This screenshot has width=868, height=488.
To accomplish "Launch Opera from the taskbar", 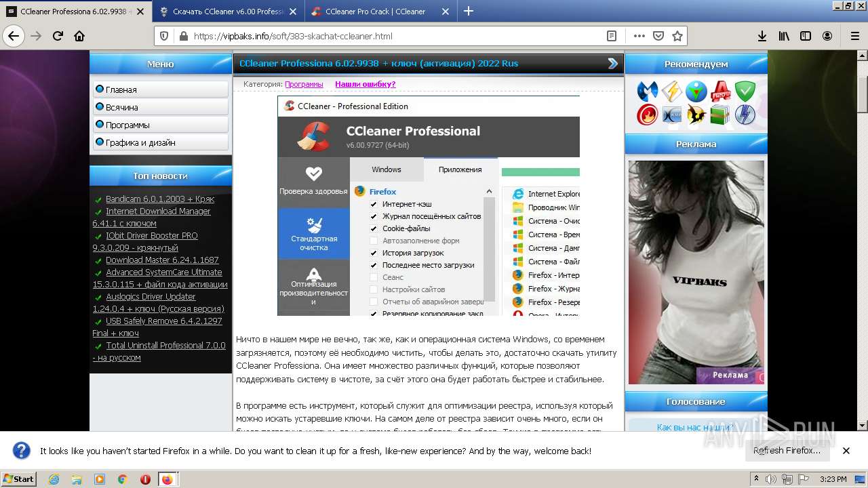I will 145,479.
